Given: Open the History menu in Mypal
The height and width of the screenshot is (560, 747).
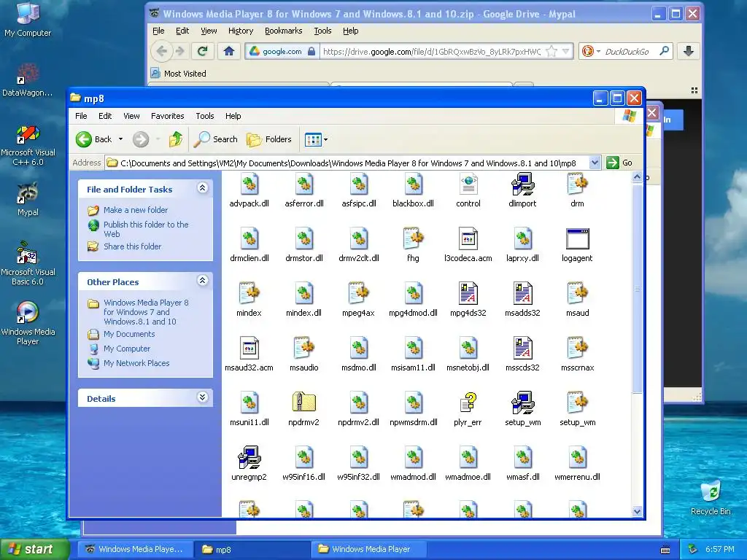Looking at the screenshot, I should [x=241, y=31].
